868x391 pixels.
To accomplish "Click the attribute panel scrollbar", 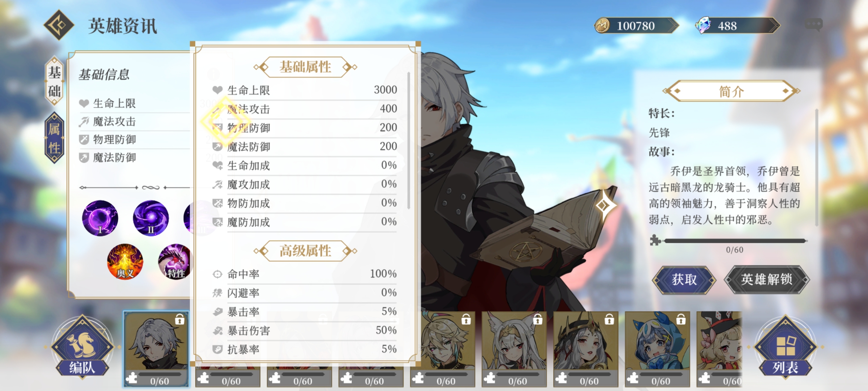I will (409, 140).
